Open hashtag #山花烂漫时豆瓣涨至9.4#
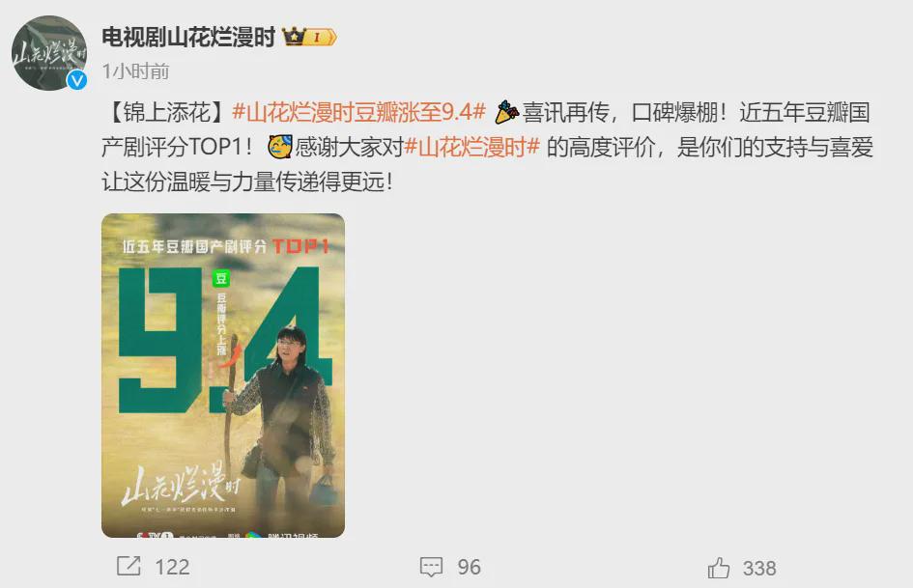 [x=358, y=112]
